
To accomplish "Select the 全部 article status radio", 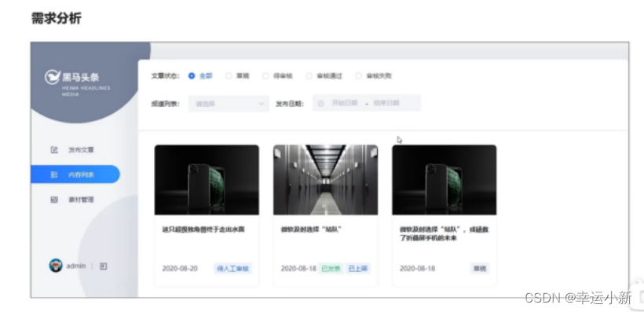I will click(192, 75).
